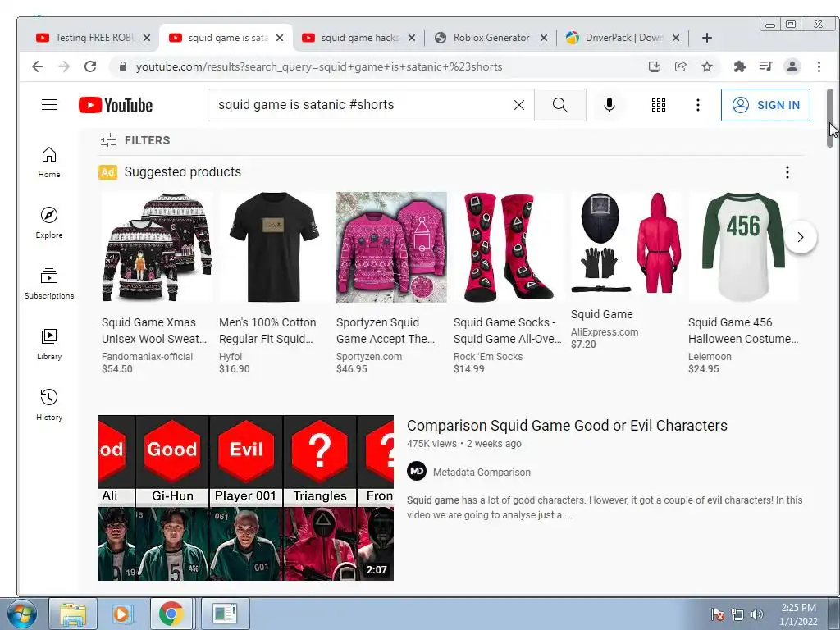Open the taskbar program next to Chrome
Screen dimensions: 840x630
coord(225,614)
